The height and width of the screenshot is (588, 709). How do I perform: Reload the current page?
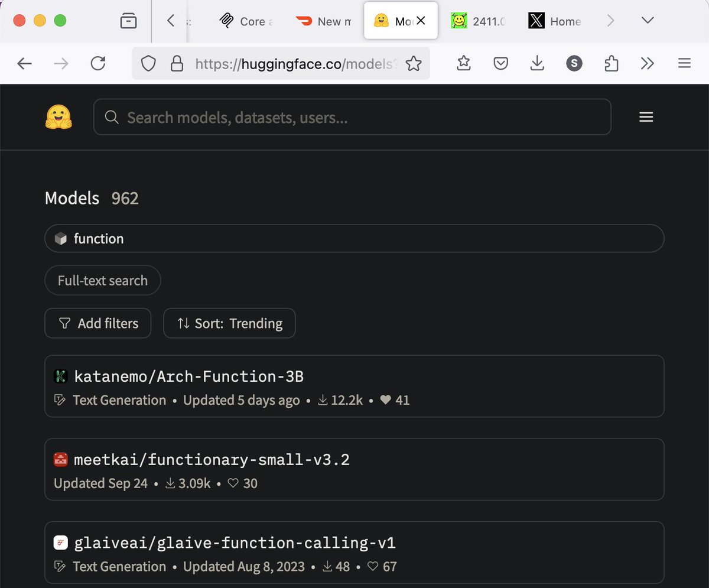(x=97, y=63)
